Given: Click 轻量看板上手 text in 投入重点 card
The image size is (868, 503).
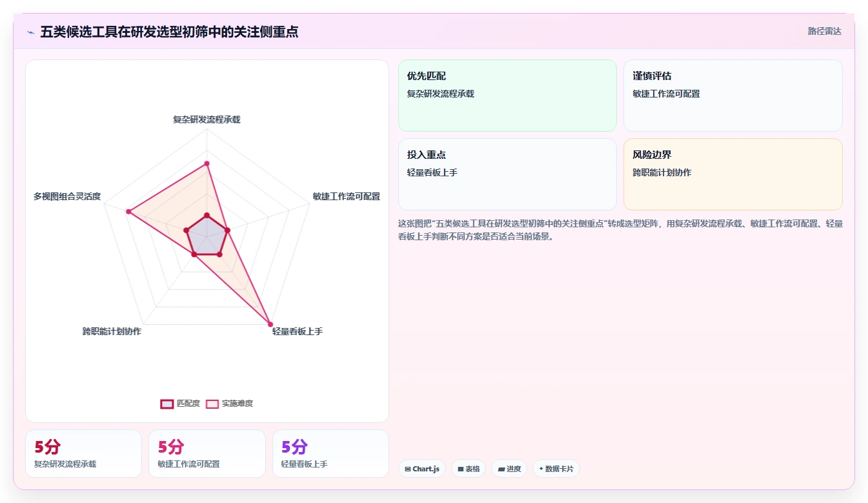Looking at the screenshot, I should click(432, 172).
